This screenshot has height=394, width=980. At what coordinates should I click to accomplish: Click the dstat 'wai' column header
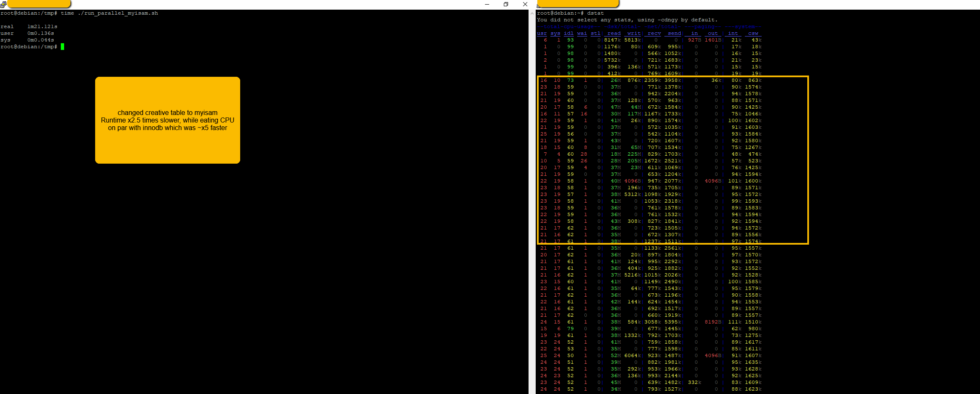[x=582, y=33]
